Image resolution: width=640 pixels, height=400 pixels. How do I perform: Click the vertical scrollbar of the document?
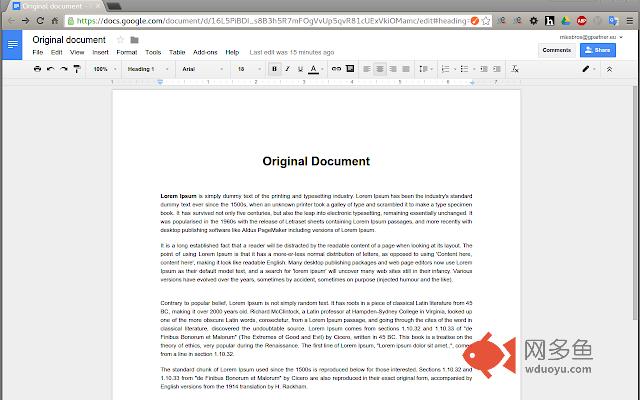(635, 202)
